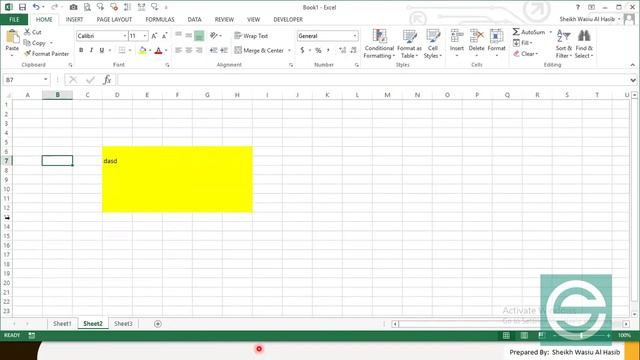Expand the Name Box dropdown arrow

click(x=46, y=80)
